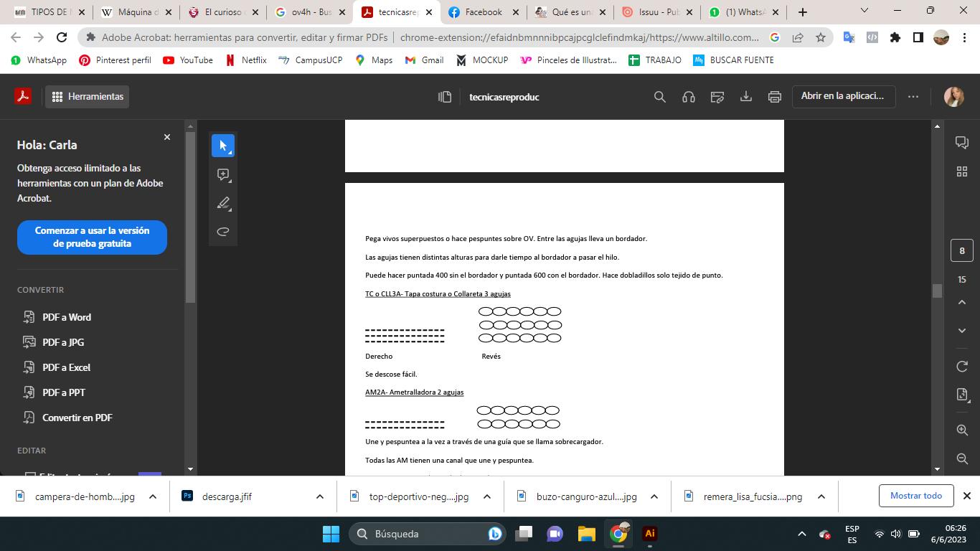Viewport: 980px width, 551px height.
Task: Download the PDF file
Action: [x=746, y=97]
